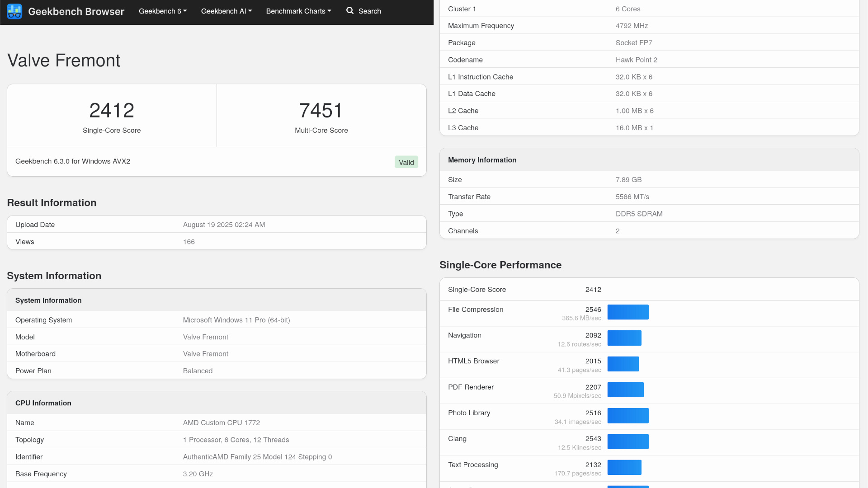
Task: Click package value Socket FP7
Action: click(x=634, y=43)
